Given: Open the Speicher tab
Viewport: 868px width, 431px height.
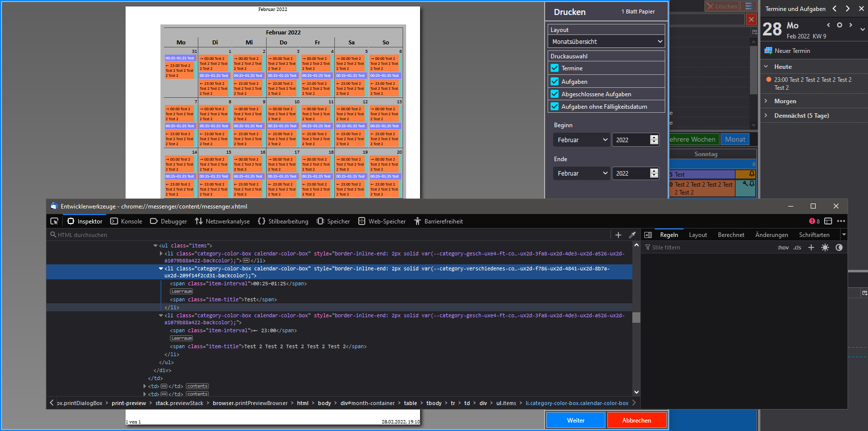Looking at the screenshot, I should [333, 221].
